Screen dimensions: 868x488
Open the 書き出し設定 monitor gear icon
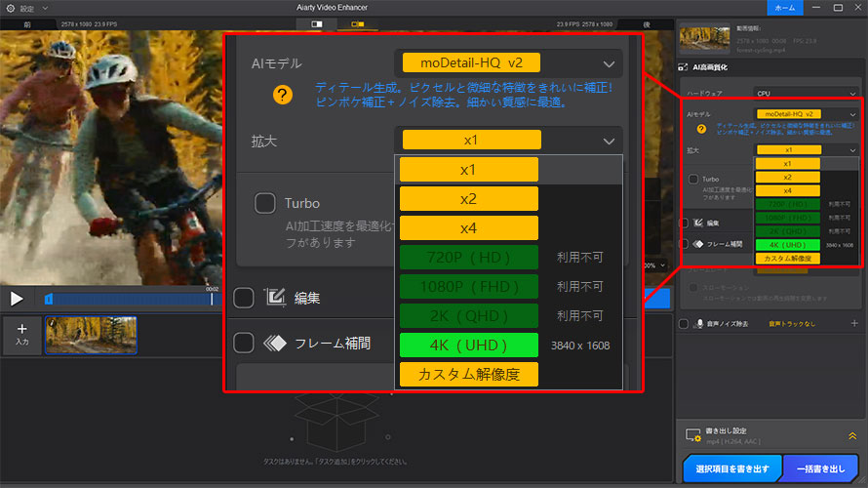click(x=693, y=435)
